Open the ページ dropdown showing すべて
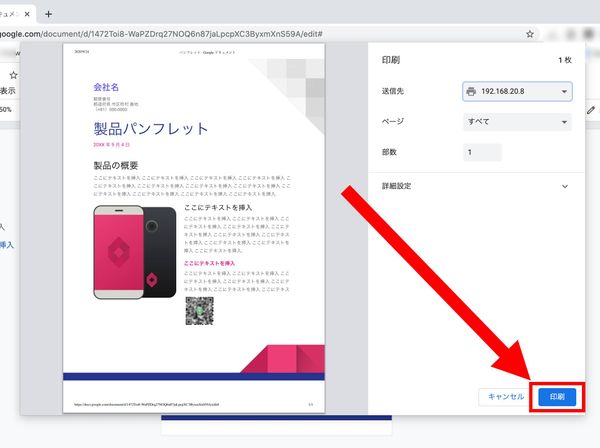 pyautogui.click(x=517, y=122)
